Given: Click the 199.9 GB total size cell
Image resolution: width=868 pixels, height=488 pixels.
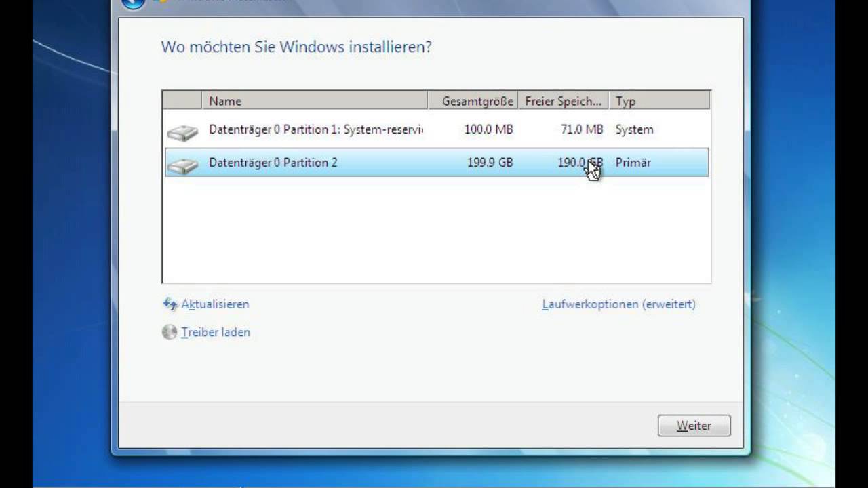Looking at the screenshot, I should (490, 163).
